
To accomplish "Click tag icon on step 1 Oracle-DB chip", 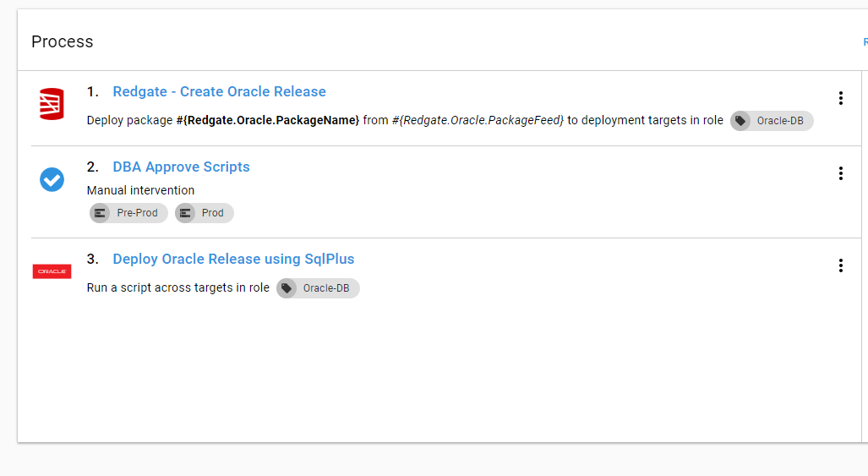I will (740, 121).
